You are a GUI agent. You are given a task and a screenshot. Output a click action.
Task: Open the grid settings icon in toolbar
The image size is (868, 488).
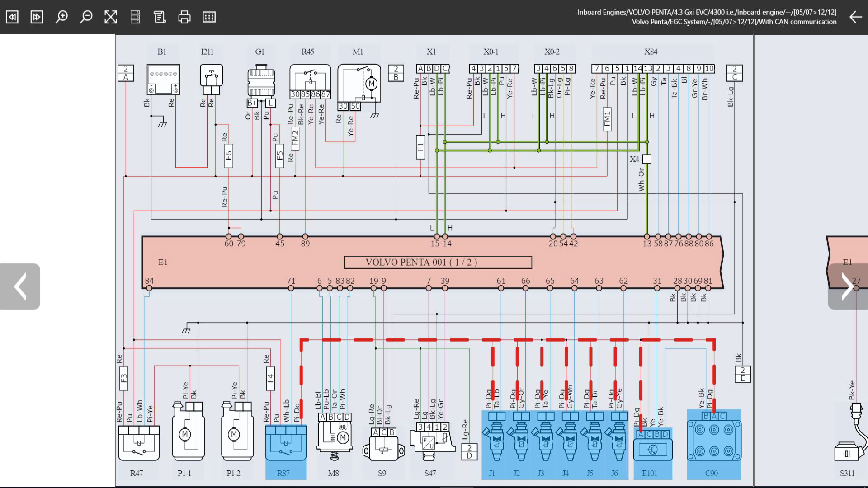click(x=209, y=17)
